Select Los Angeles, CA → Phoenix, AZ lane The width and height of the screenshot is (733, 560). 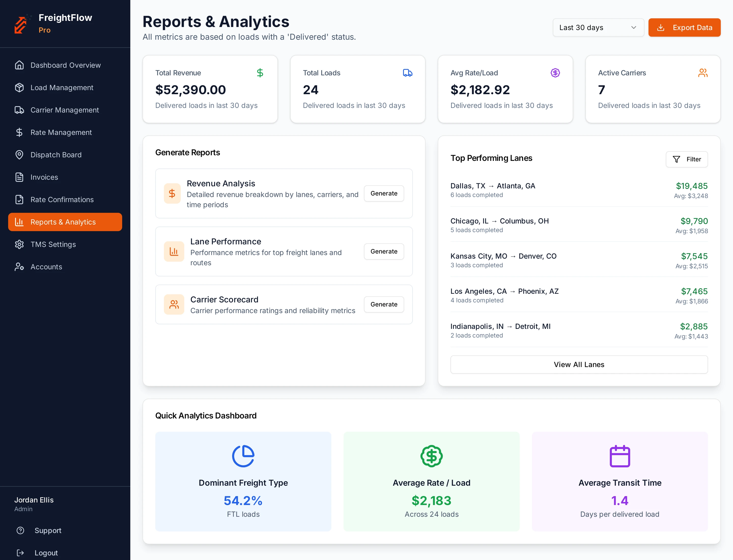pos(579,295)
